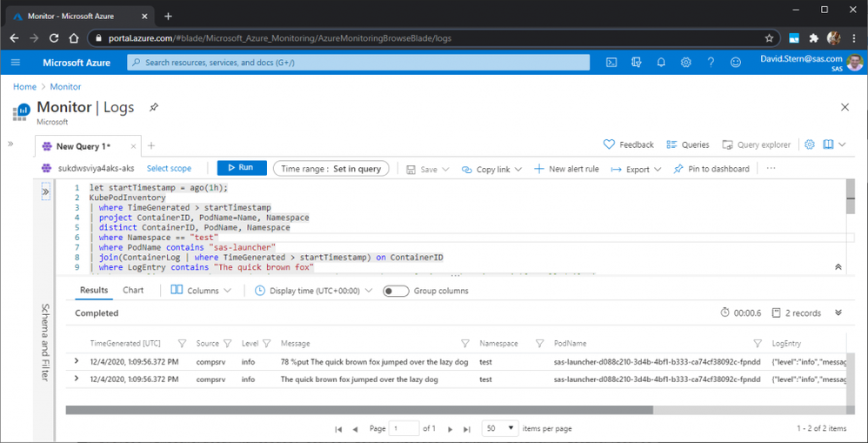
Task: Click the Azure search box
Action: pyautogui.click(x=358, y=63)
